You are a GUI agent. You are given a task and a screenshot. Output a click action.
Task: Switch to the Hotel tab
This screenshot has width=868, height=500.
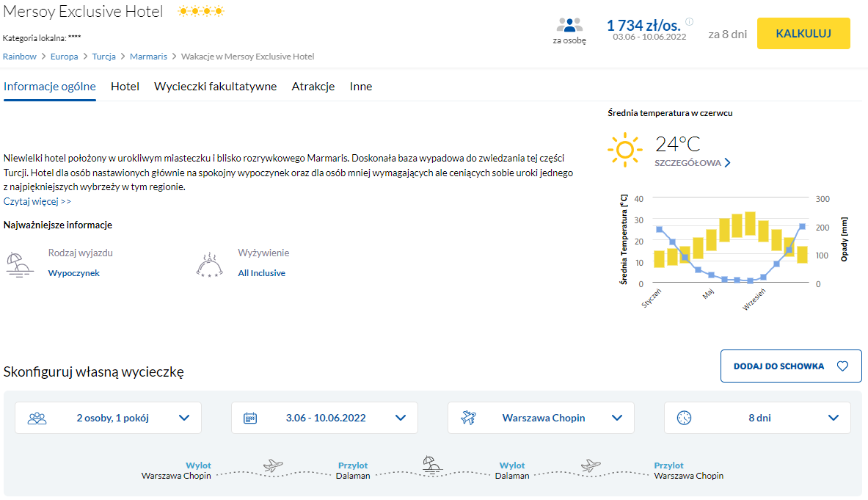click(x=125, y=87)
